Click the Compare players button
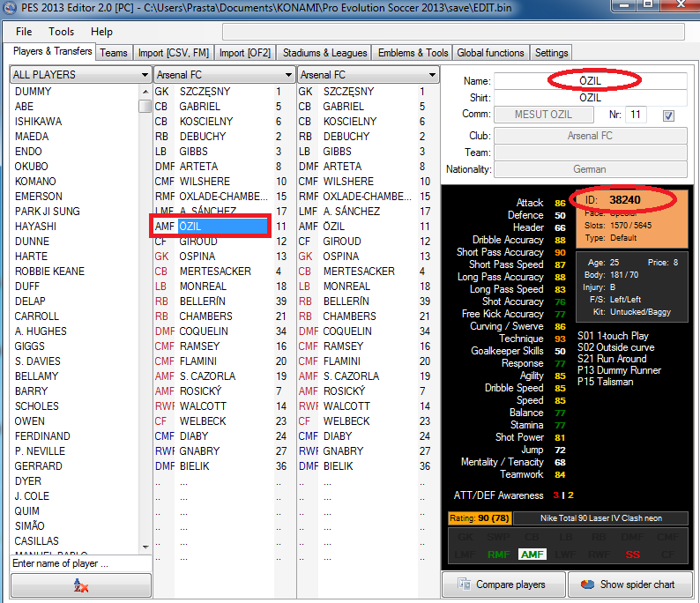Image resolution: width=700 pixels, height=603 pixels. coord(503,584)
